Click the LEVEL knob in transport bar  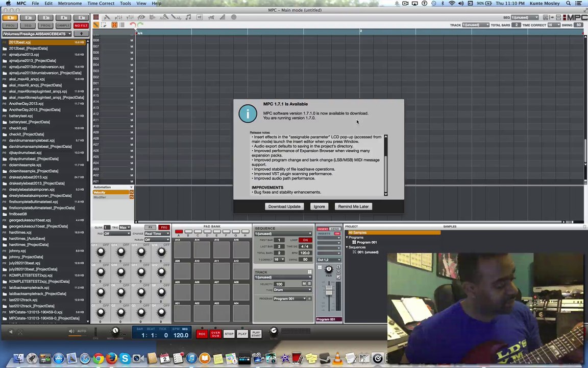(x=274, y=331)
